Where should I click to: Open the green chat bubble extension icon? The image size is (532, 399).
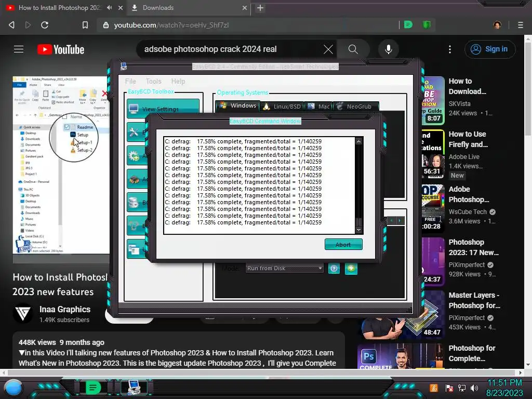click(408, 25)
